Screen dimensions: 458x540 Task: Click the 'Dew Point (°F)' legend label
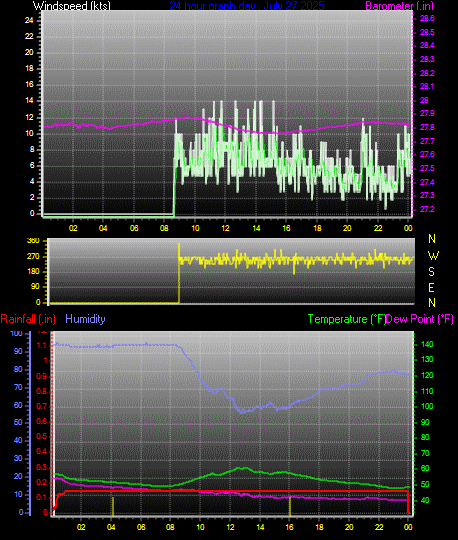point(419,319)
